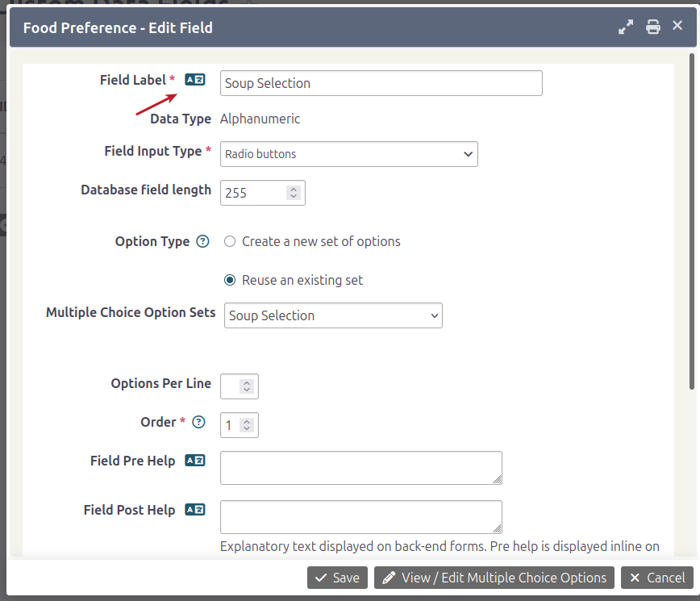Viewport: 700px width, 601px height.
Task: Click the Field Pre Help translation icon
Action: point(194,461)
